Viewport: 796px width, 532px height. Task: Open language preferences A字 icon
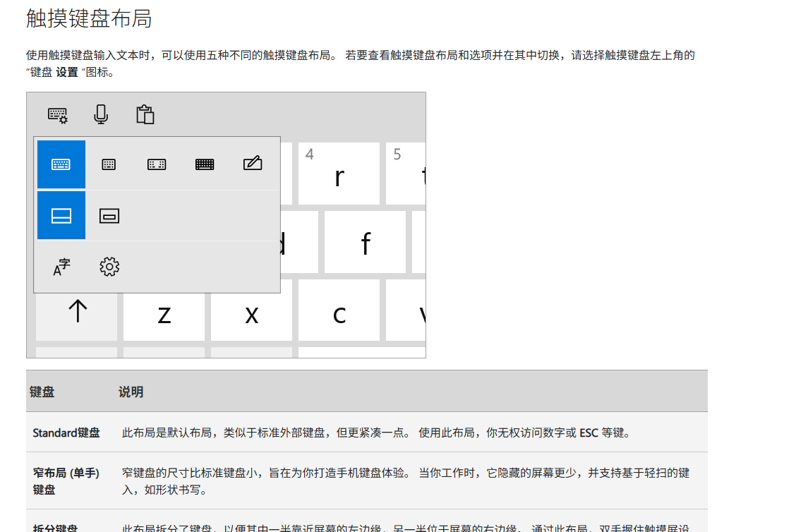pyautogui.click(x=61, y=267)
